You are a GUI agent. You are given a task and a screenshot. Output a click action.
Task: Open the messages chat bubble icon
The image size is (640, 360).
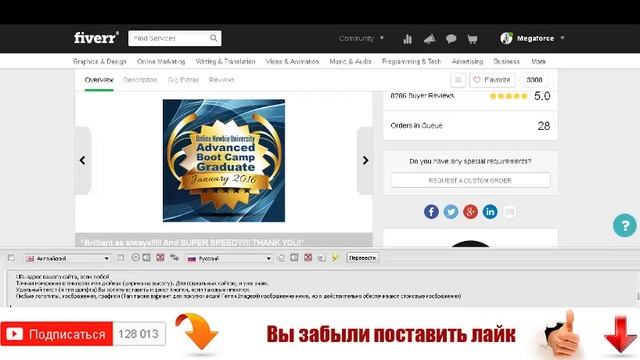(x=451, y=39)
